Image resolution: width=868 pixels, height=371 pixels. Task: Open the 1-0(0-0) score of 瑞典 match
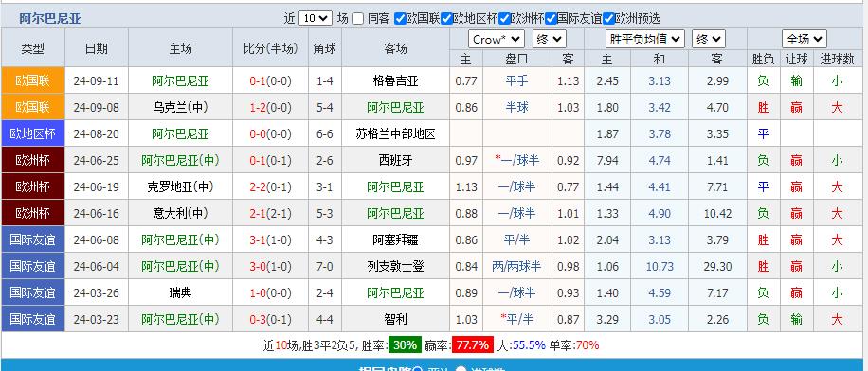[271, 293]
